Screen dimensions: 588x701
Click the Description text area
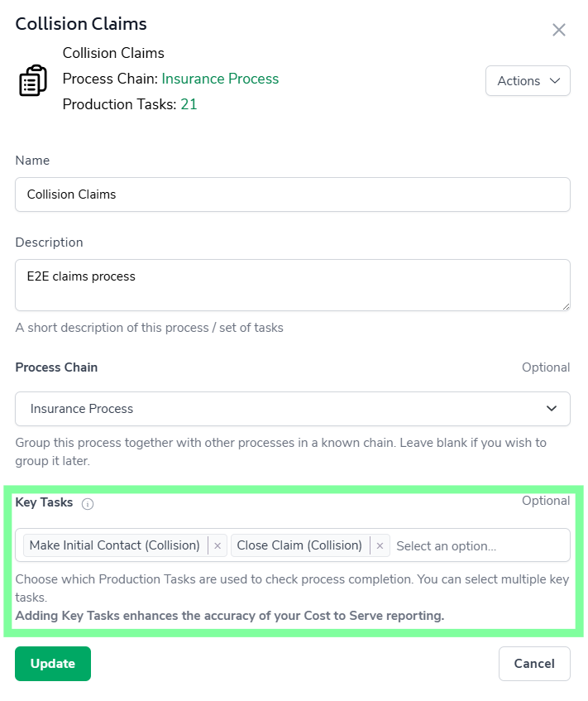click(x=292, y=286)
